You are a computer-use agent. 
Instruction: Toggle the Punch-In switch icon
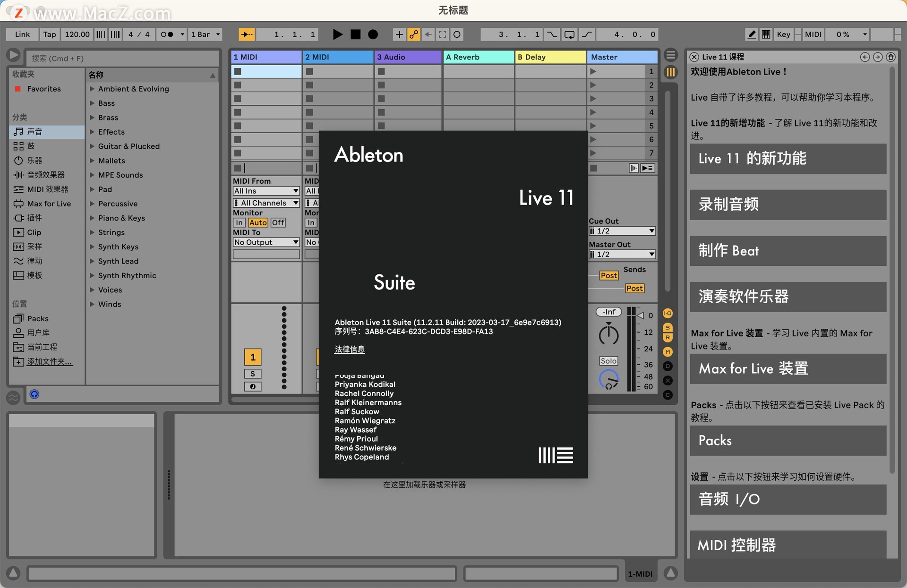(x=552, y=34)
